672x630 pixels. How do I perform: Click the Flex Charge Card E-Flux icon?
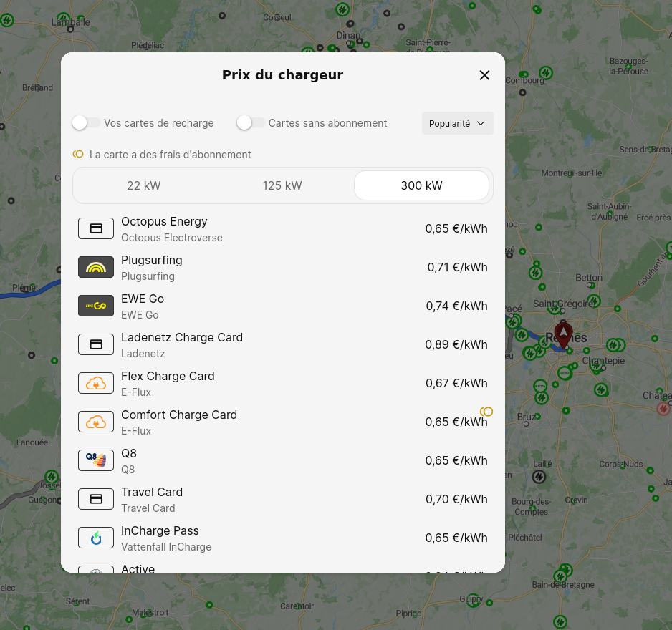pyautogui.click(x=96, y=383)
